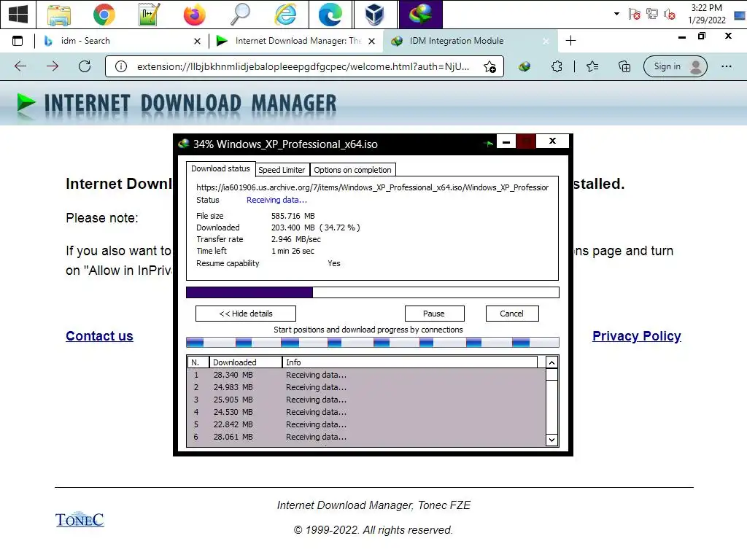The height and width of the screenshot is (560, 747).
Task: Open Edge Settings and more menu
Action: click(x=726, y=66)
